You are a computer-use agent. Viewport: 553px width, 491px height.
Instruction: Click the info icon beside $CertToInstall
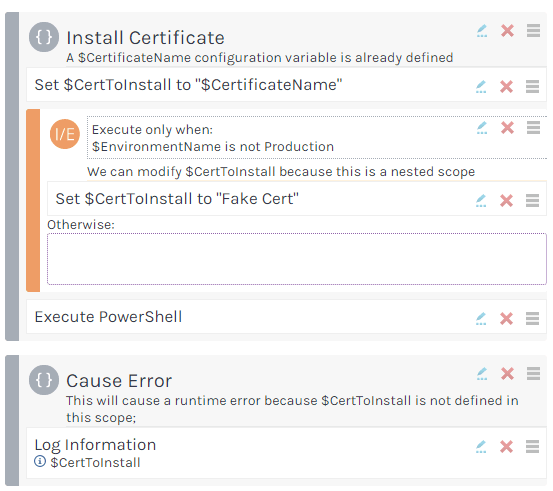click(40, 461)
